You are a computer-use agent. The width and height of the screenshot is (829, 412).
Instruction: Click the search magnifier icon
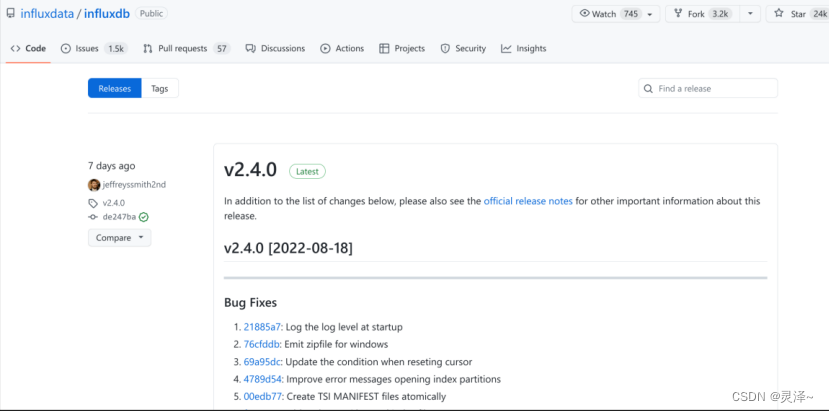(x=648, y=88)
